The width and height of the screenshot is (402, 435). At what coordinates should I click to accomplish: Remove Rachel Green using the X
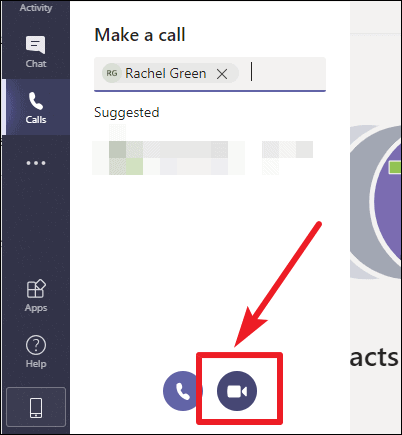(x=222, y=74)
